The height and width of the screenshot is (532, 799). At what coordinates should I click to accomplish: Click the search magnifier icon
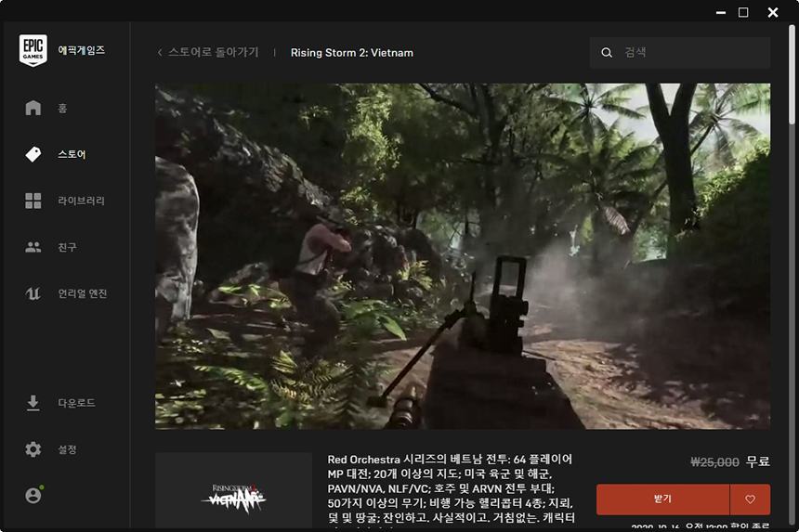coord(607,52)
